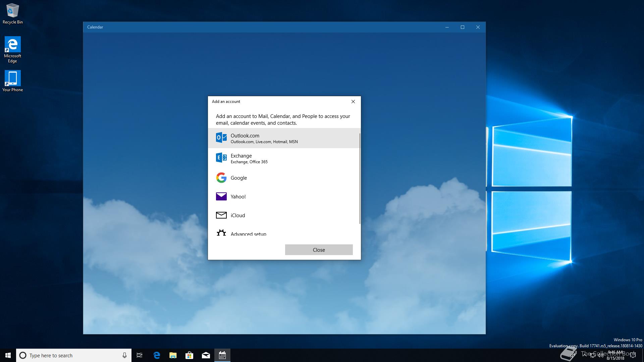
Task: Click the Calendar window title text
Action: [x=95, y=27]
